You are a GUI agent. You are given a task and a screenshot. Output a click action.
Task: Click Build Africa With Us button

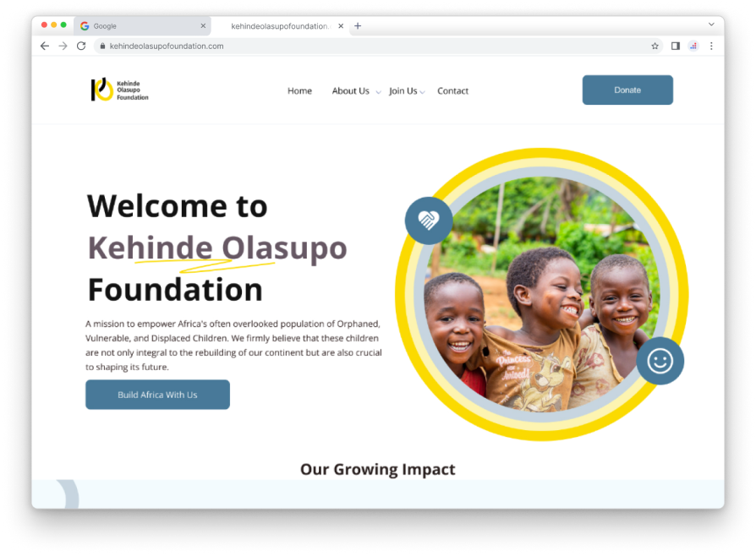pyautogui.click(x=157, y=395)
